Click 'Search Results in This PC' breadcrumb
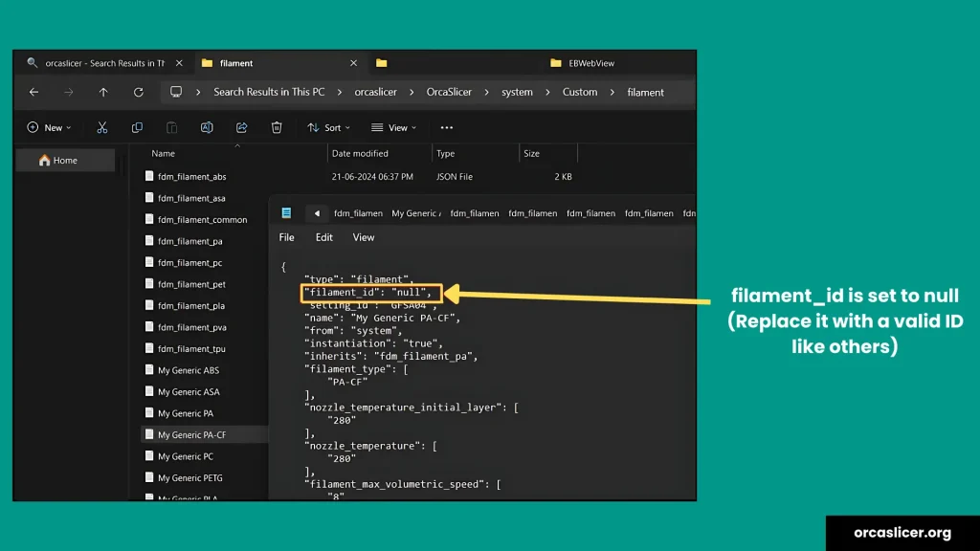980x551 pixels. tap(269, 92)
